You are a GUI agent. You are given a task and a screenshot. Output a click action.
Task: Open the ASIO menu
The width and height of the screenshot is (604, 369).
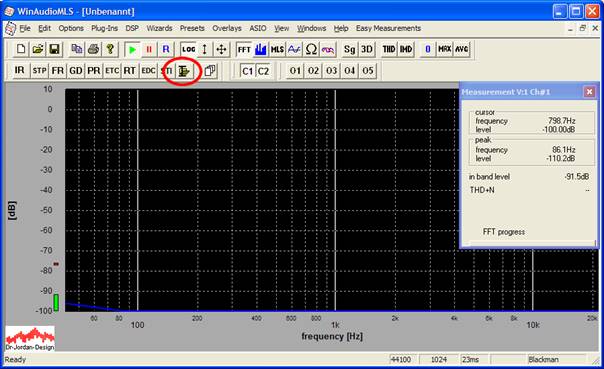click(258, 29)
